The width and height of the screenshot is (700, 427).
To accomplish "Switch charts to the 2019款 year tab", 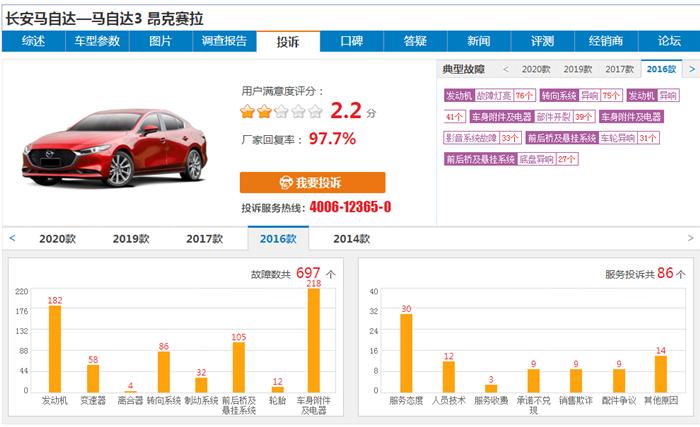I will pos(131,239).
